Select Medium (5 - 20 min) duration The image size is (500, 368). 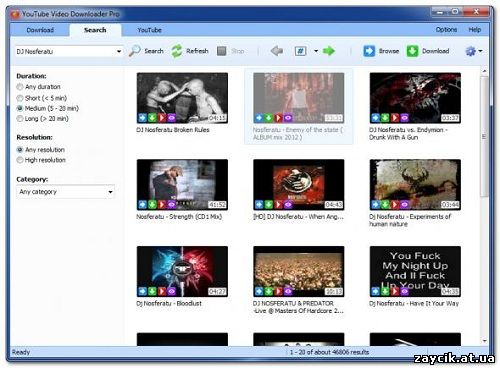20,108
